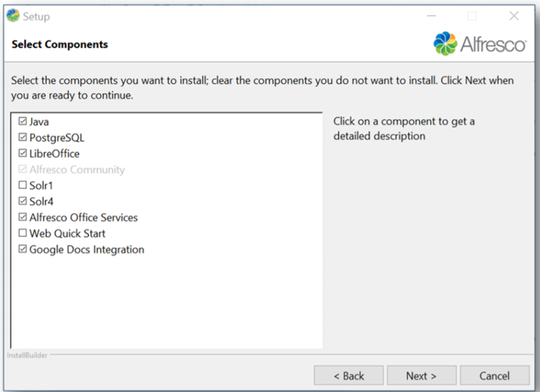Image resolution: width=540 pixels, height=392 pixels.
Task: Click the Setup window title icon
Action: click(x=12, y=16)
